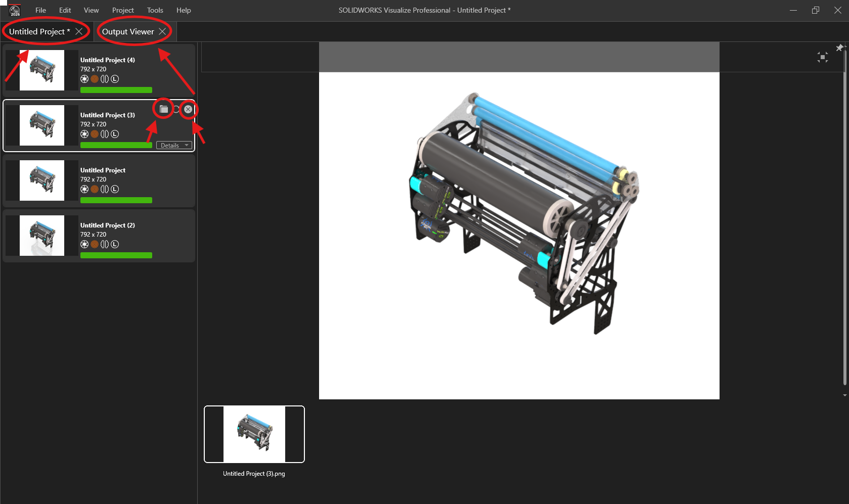Click orange rings icon on unnumbered Untitled Project job

tap(95, 189)
